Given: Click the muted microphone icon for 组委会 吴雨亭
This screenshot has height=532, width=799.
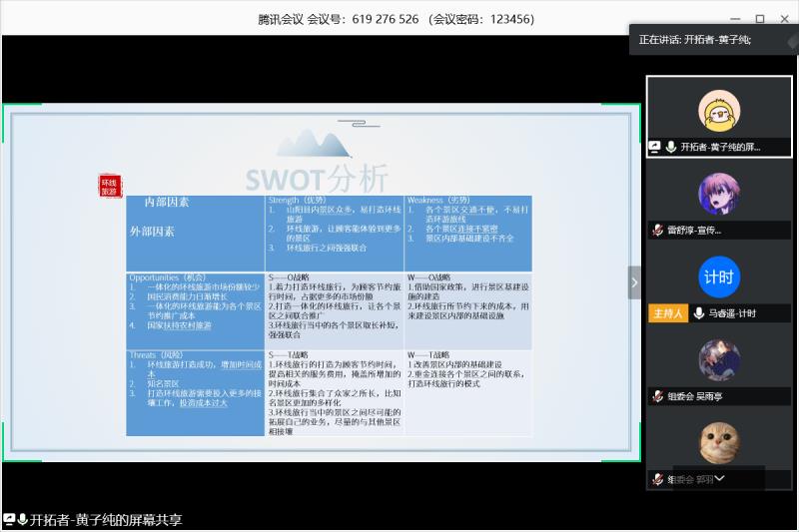Looking at the screenshot, I should pyautogui.click(x=657, y=396).
